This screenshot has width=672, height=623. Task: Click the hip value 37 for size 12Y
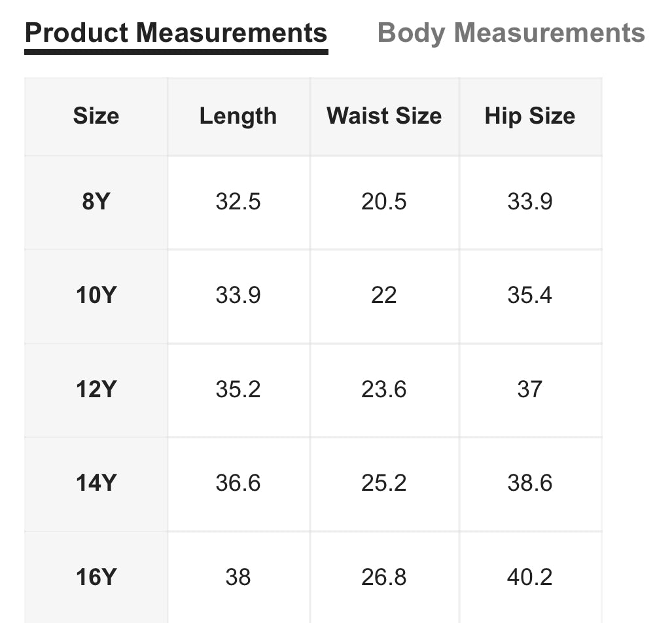coord(530,389)
